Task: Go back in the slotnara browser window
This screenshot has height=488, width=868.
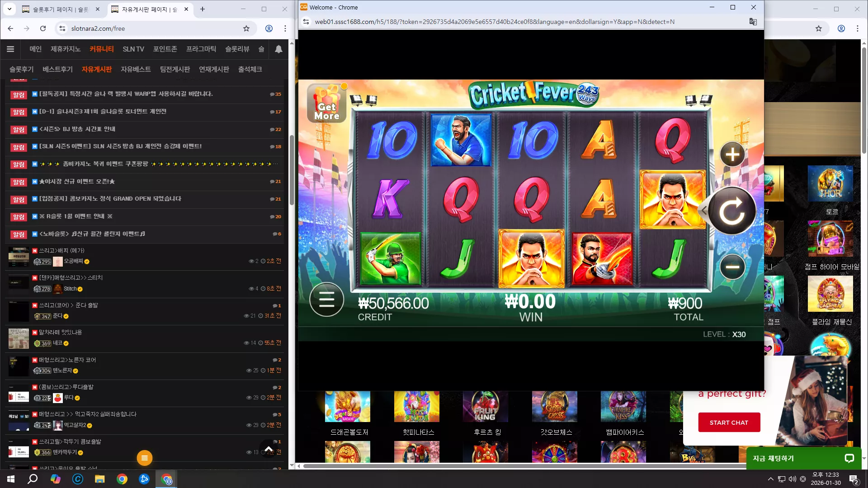Action: tap(10, 28)
